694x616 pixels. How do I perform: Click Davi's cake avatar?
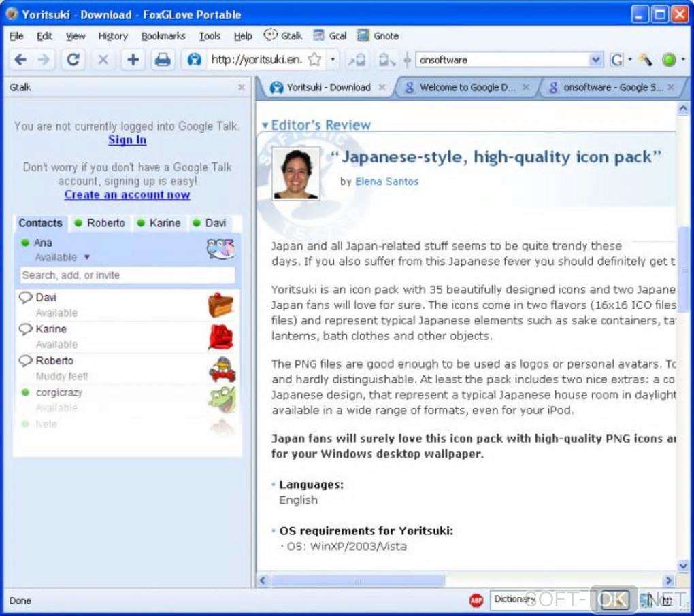pos(220,305)
